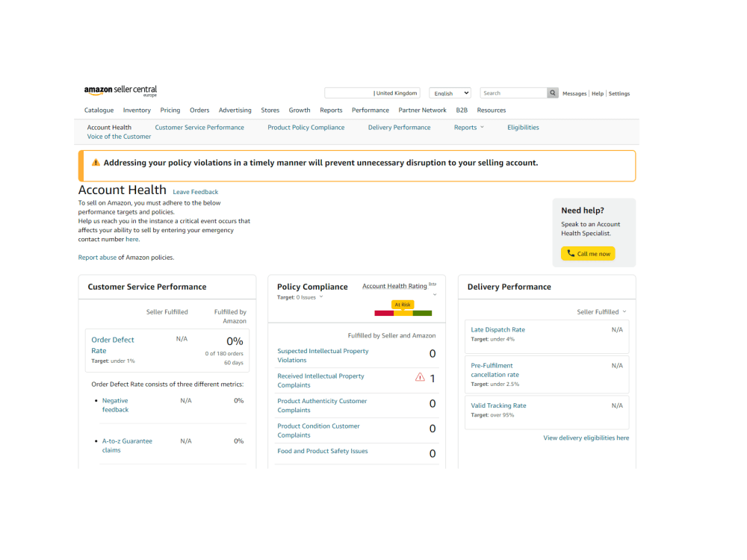The height and width of the screenshot is (560, 747).
Task: Open the Settings link
Action: click(x=619, y=93)
